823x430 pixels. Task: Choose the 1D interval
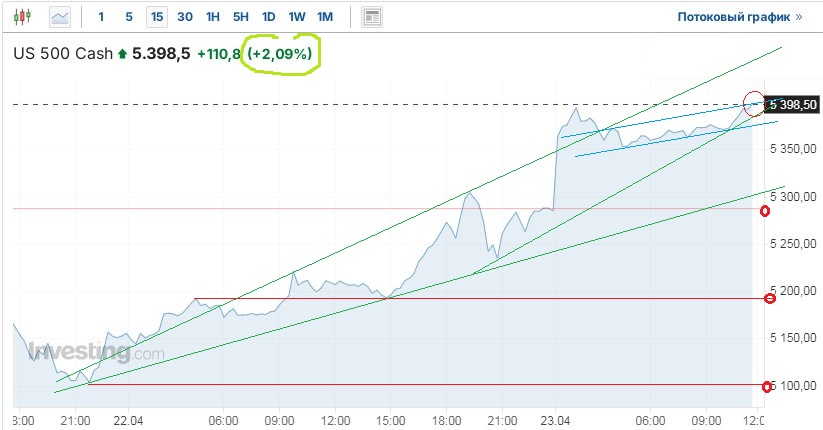(x=269, y=17)
